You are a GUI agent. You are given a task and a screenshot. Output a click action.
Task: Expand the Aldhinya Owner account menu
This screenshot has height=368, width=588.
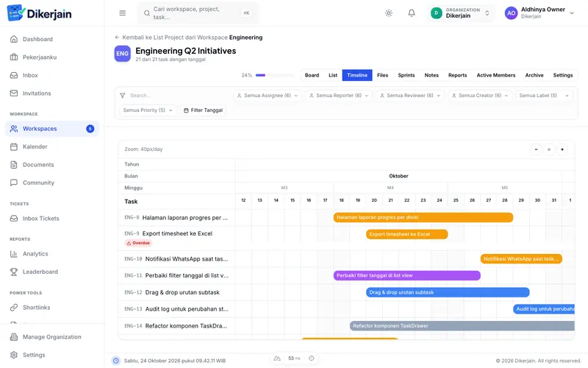click(539, 13)
